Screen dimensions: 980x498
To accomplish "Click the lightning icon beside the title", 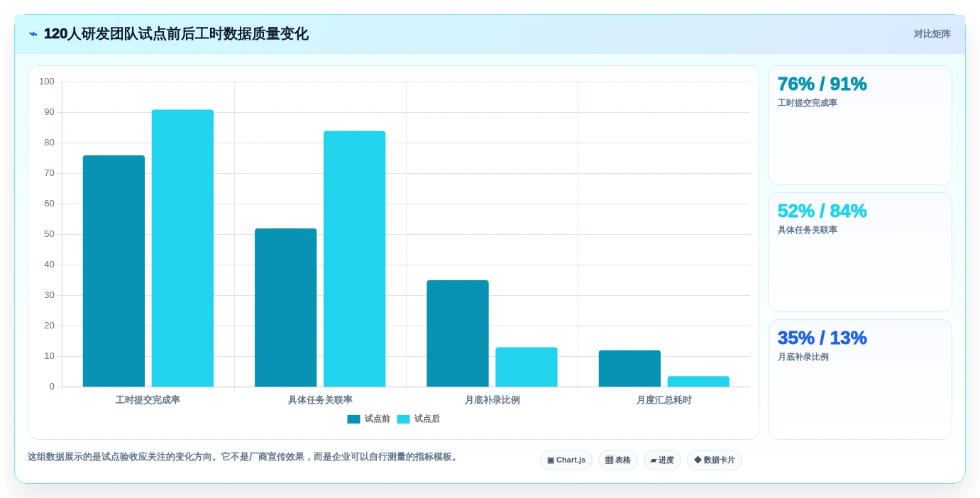I will pos(33,34).
